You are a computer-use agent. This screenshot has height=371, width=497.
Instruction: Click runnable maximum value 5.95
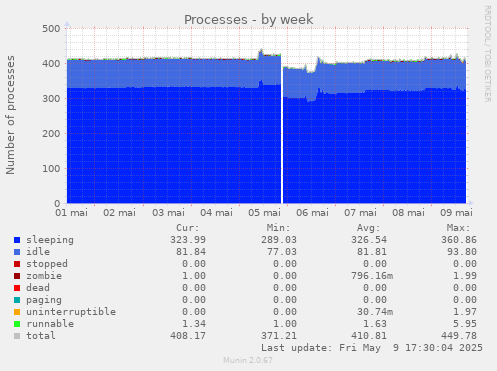coord(465,324)
